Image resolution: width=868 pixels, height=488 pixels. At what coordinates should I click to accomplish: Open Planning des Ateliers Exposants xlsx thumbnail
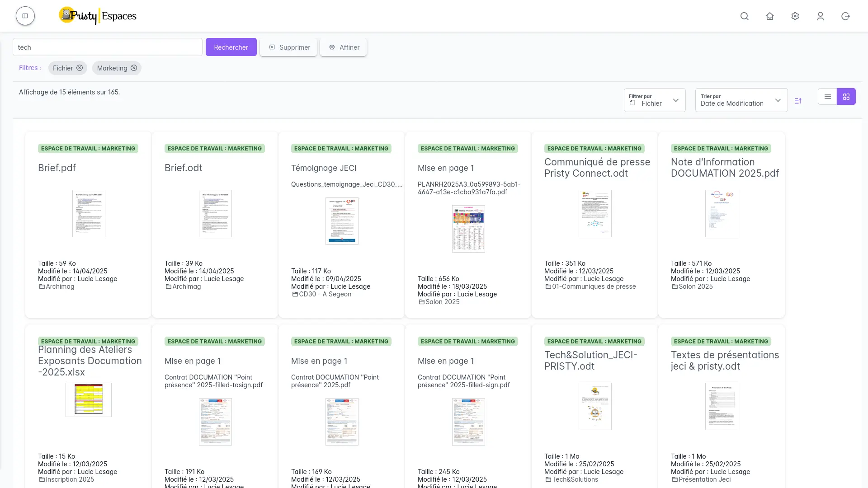[89, 400]
